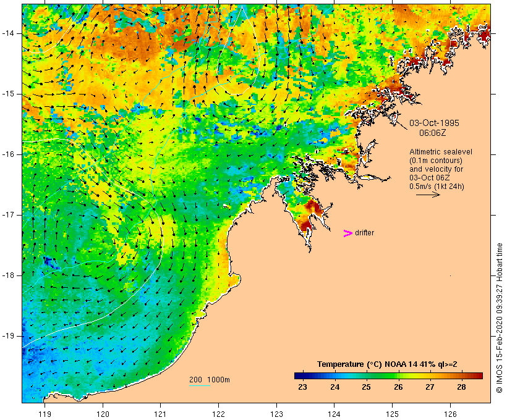Click the longitude axis label 121
507x420 pixels.
pyautogui.click(x=160, y=414)
